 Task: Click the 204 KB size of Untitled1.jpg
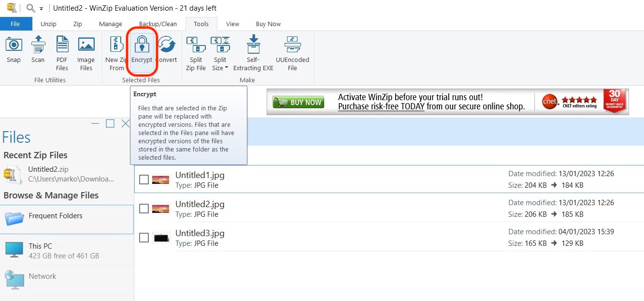535,185
